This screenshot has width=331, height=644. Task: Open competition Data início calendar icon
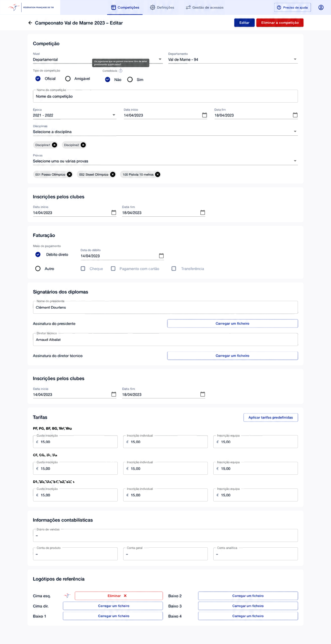(204, 115)
